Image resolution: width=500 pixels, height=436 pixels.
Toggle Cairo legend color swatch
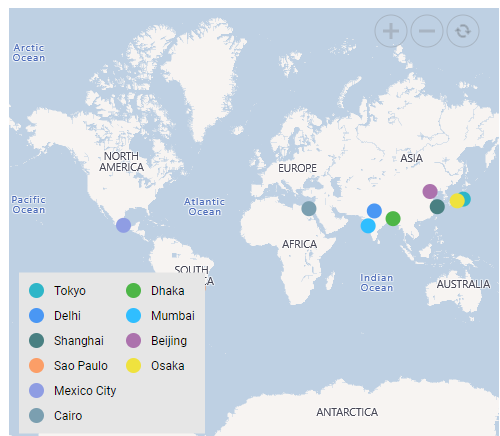[36, 415]
